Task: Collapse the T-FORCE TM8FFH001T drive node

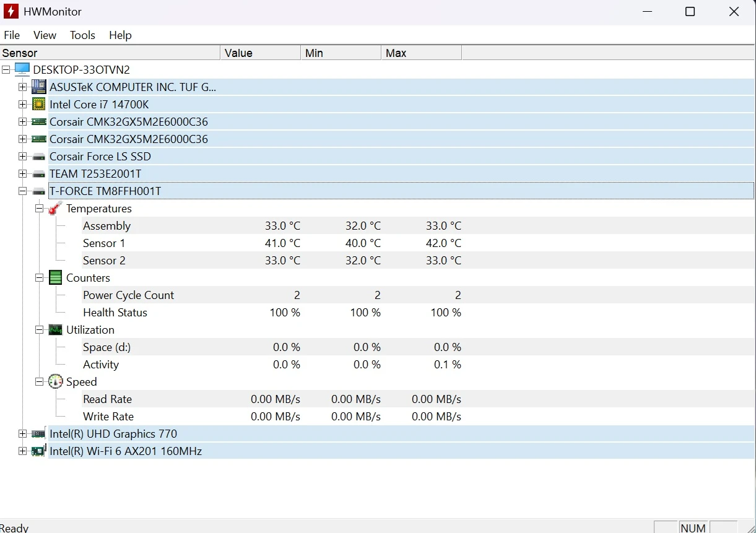Action: coord(23,191)
